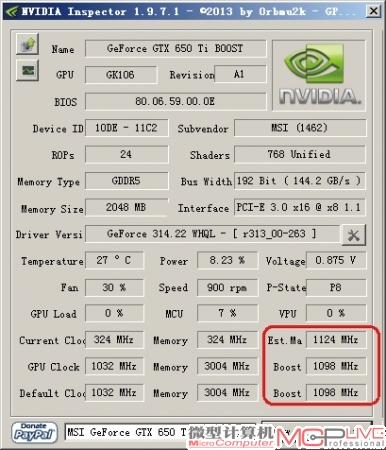The width and height of the screenshot is (386, 450).
Task: Click the Current Clock row Memory value 324 MHz
Action: (x=227, y=340)
